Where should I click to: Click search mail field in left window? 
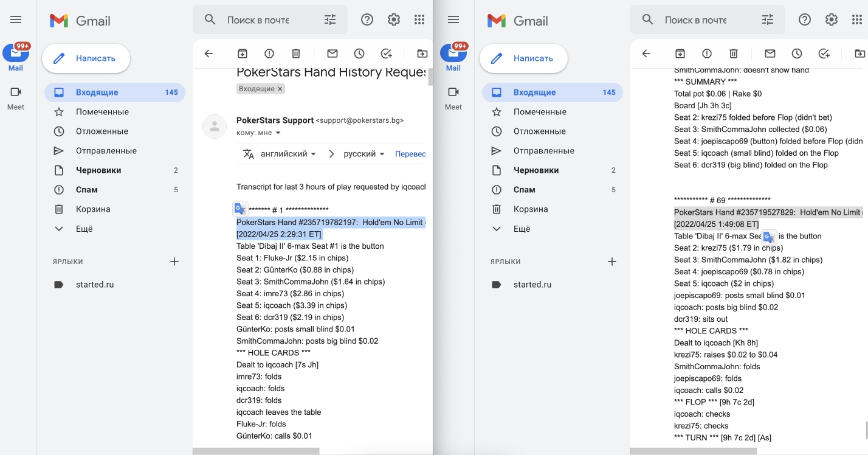tap(270, 20)
